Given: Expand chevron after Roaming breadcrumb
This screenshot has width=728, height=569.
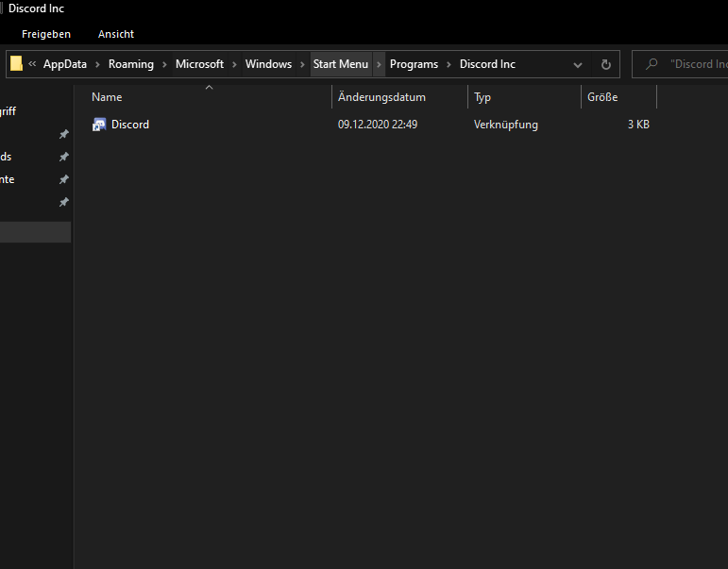Looking at the screenshot, I should 164,64.
